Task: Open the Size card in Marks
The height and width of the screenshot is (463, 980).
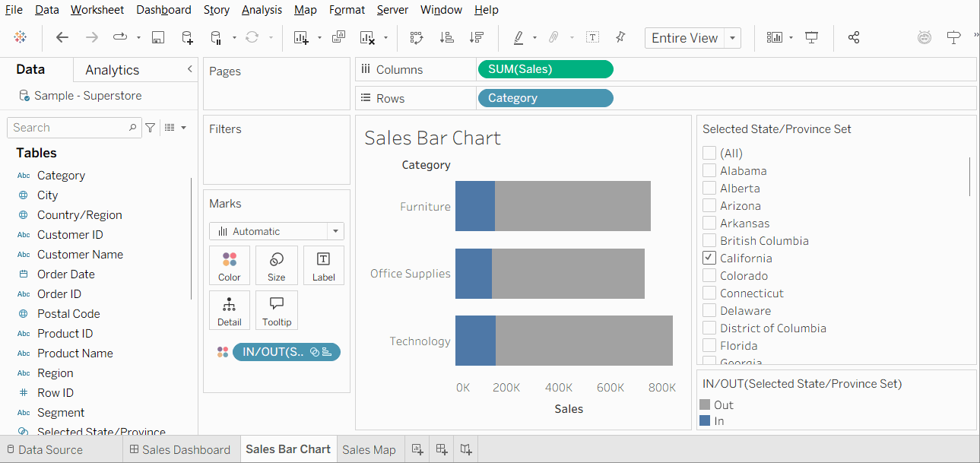Action: click(277, 266)
